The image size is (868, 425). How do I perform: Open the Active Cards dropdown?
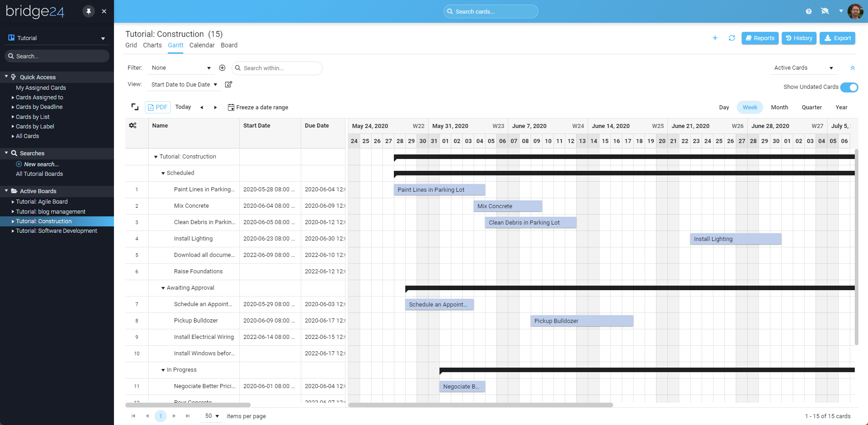803,67
